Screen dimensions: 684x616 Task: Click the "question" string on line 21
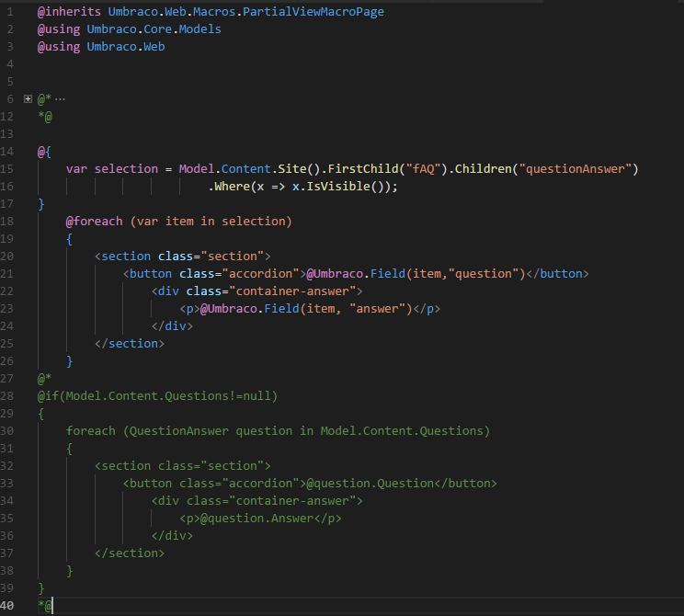[x=484, y=274]
